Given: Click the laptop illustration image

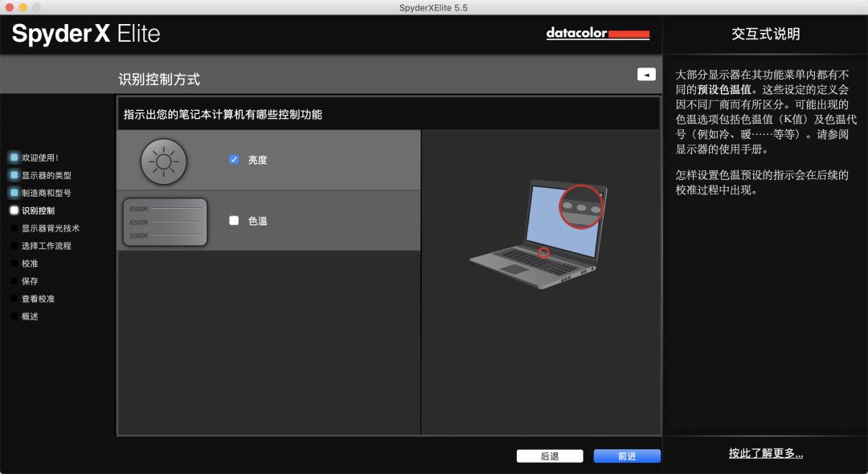Looking at the screenshot, I should pos(539,233).
